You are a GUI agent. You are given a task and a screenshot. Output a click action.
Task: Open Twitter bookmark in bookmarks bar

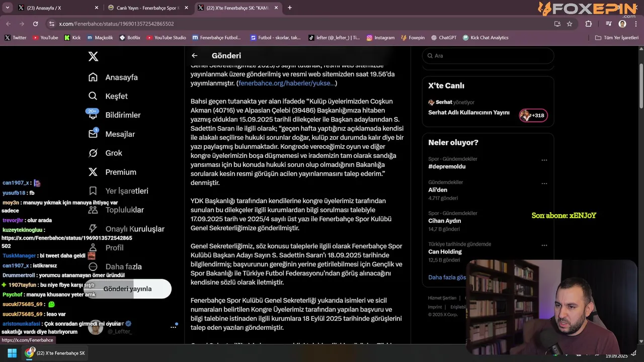click(16, 38)
